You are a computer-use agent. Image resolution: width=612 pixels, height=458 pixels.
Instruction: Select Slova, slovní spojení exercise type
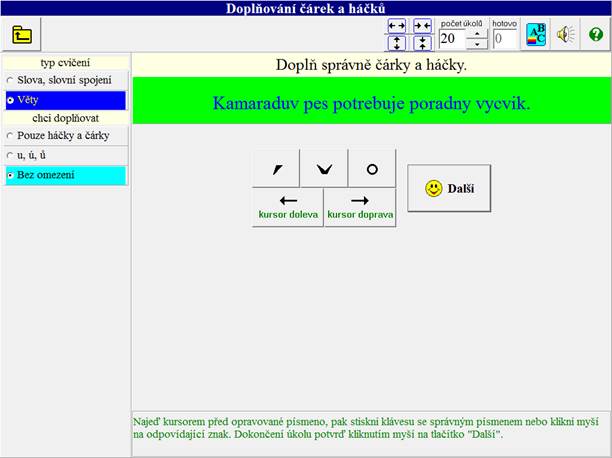click(66, 80)
